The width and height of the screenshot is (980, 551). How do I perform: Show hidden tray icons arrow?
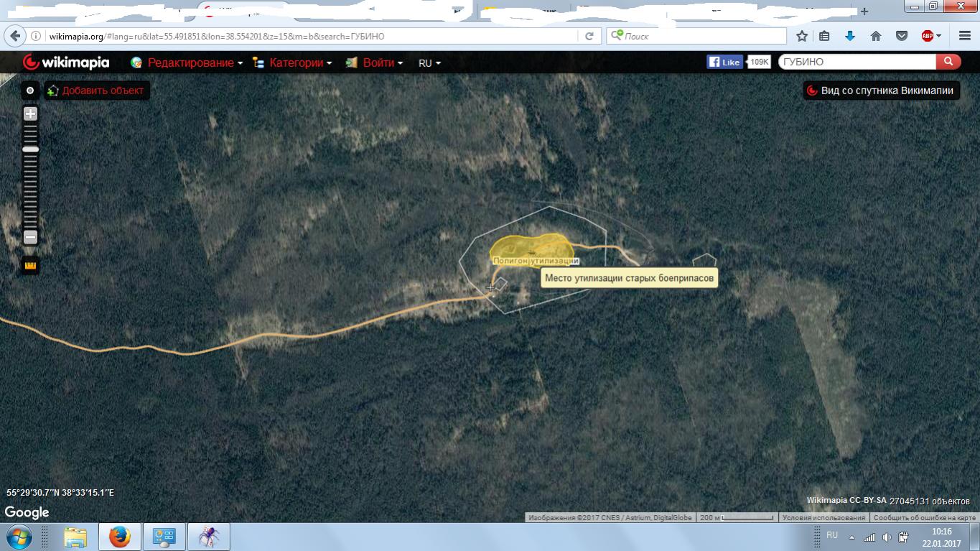852,537
